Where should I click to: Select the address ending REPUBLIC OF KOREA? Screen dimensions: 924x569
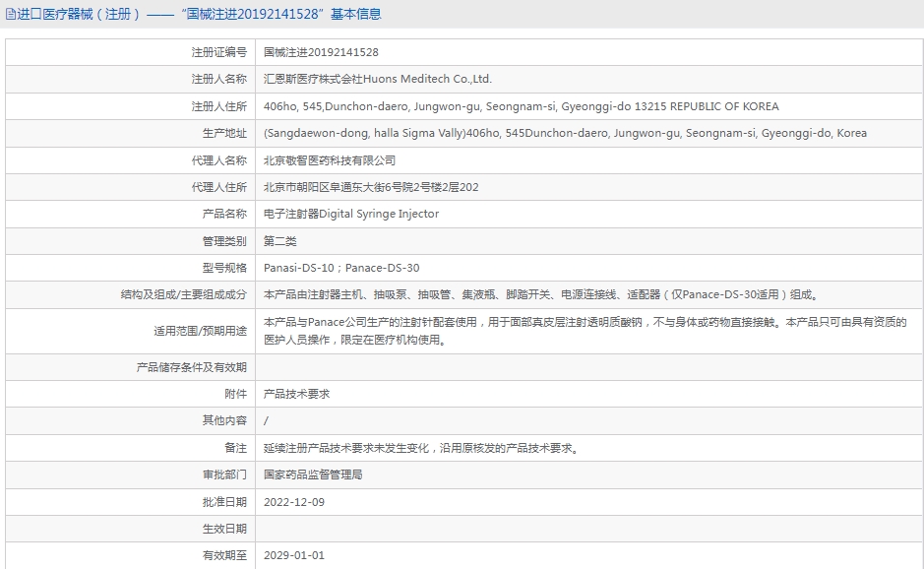pos(521,106)
